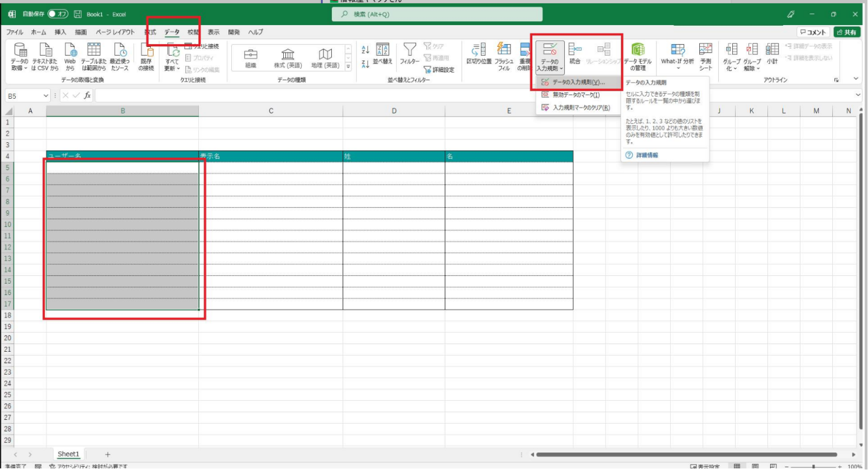Open filter 詳細設定

coord(440,70)
